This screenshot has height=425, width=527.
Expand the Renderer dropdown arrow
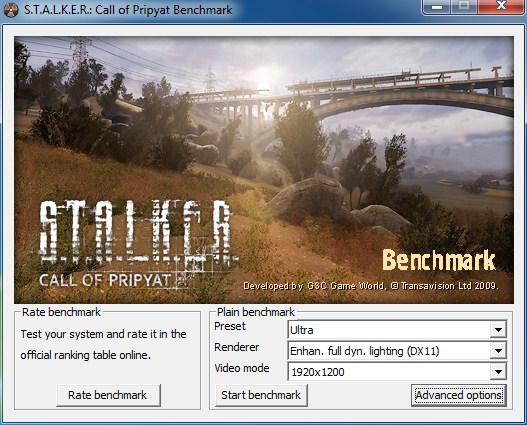[x=498, y=351]
